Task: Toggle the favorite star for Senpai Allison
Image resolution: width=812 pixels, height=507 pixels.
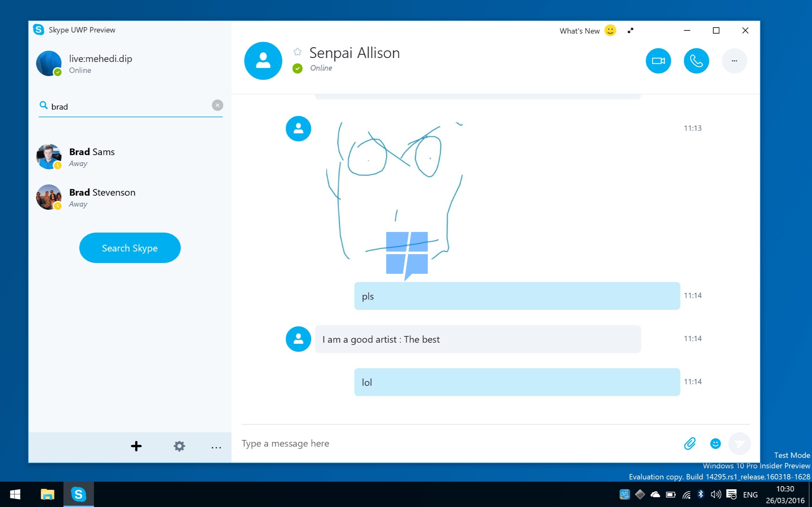Action: tap(297, 52)
